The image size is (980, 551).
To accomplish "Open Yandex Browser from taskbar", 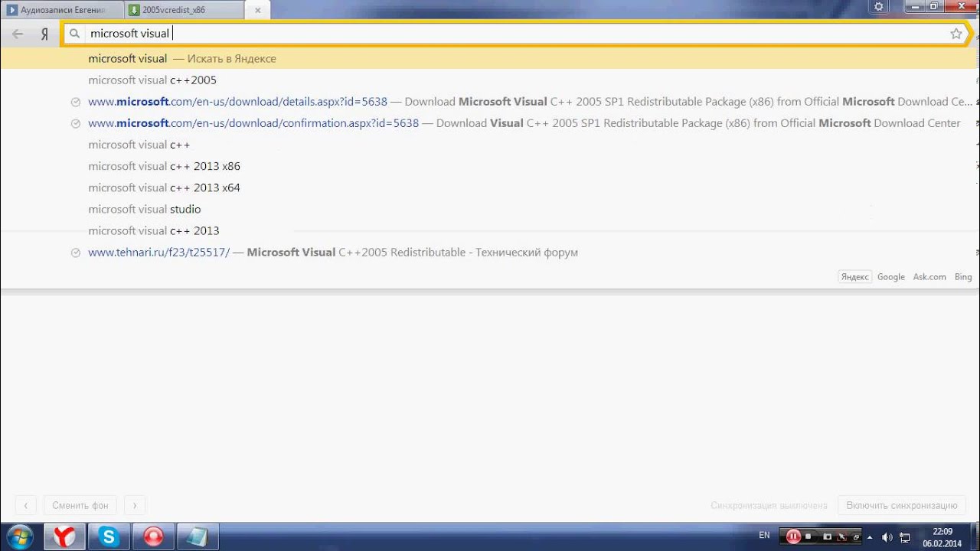I will [x=64, y=536].
